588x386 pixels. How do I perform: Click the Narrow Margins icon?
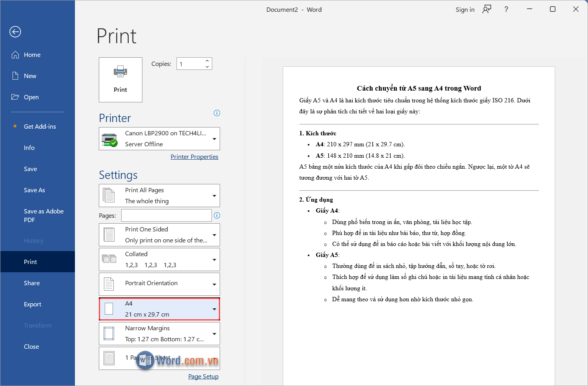(109, 333)
